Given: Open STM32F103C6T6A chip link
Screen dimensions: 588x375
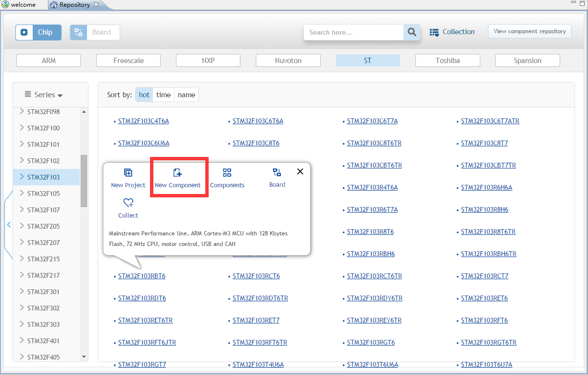Looking at the screenshot, I should (x=258, y=121).
